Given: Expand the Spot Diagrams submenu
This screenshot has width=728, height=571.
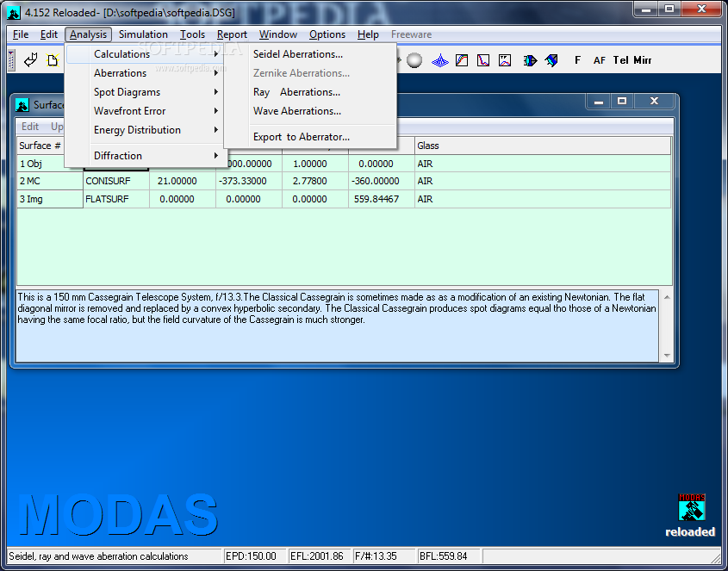Looking at the screenshot, I should [x=145, y=92].
